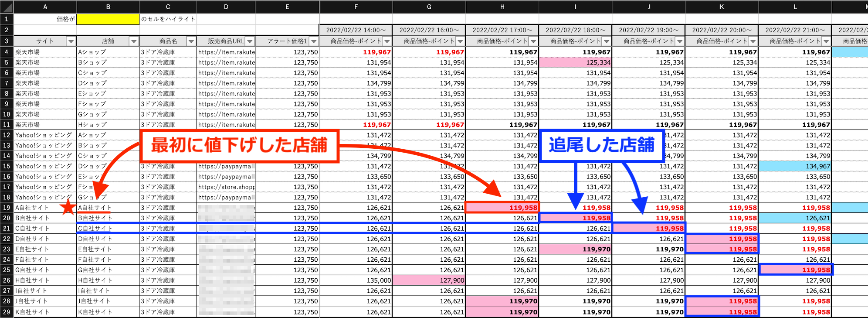Open the filter arrow in column F header
The height and width of the screenshot is (318, 868).
pos(387,41)
